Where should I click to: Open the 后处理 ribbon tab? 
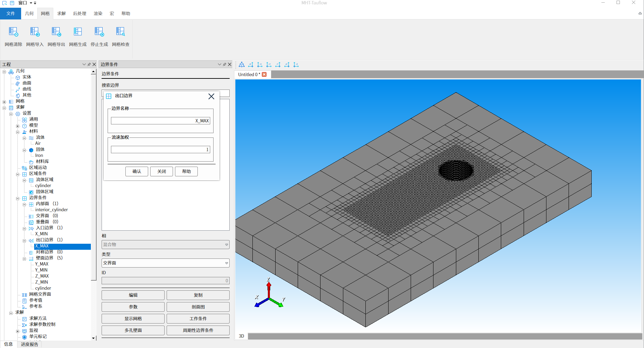click(x=79, y=13)
